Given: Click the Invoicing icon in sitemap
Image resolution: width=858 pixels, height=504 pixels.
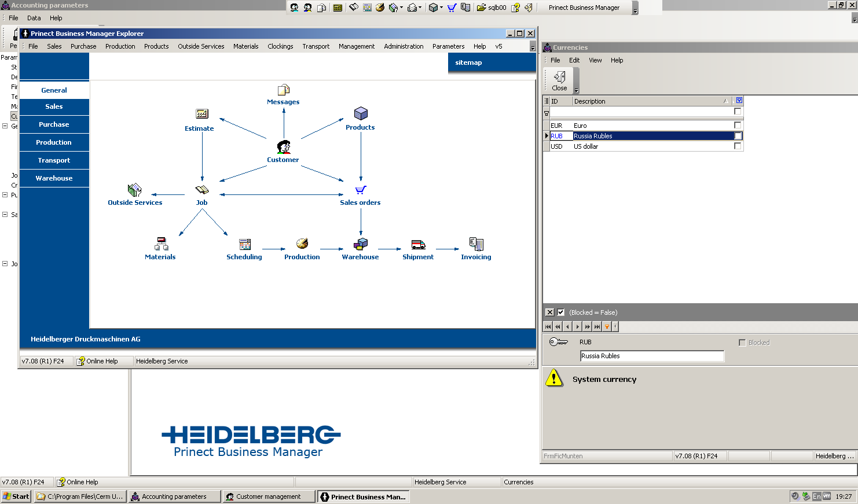Looking at the screenshot, I should 476,244.
